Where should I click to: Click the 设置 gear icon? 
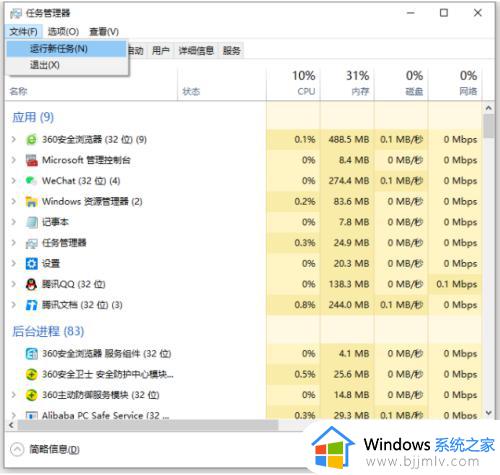[x=31, y=264]
